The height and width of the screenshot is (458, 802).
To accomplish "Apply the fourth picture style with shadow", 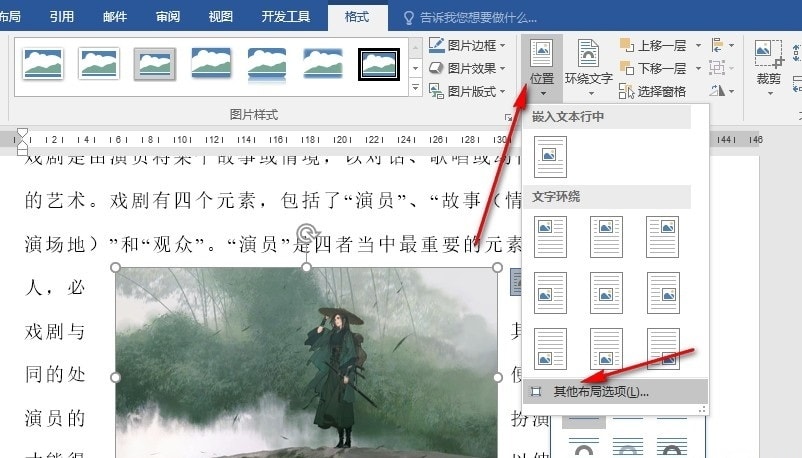I will (x=211, y=64).
